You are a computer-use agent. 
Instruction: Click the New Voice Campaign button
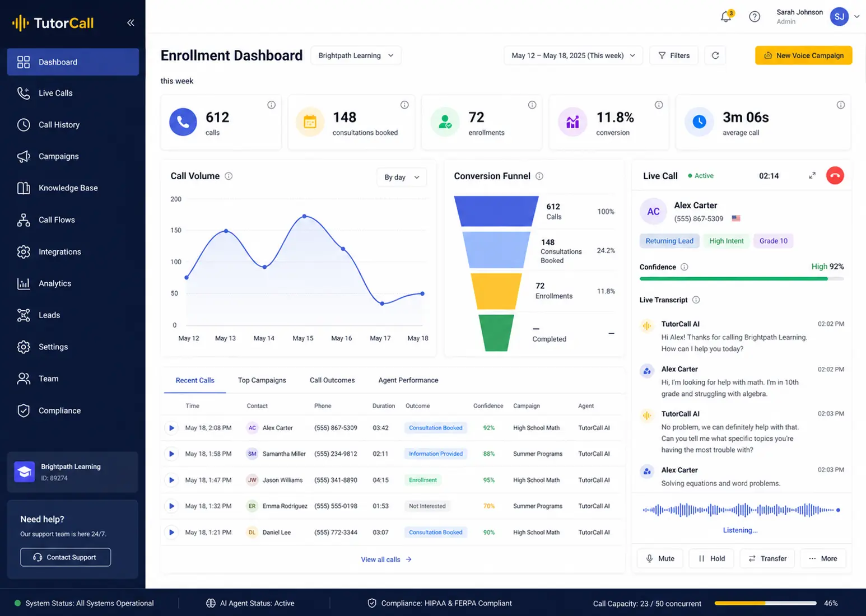tap(804, 55)
